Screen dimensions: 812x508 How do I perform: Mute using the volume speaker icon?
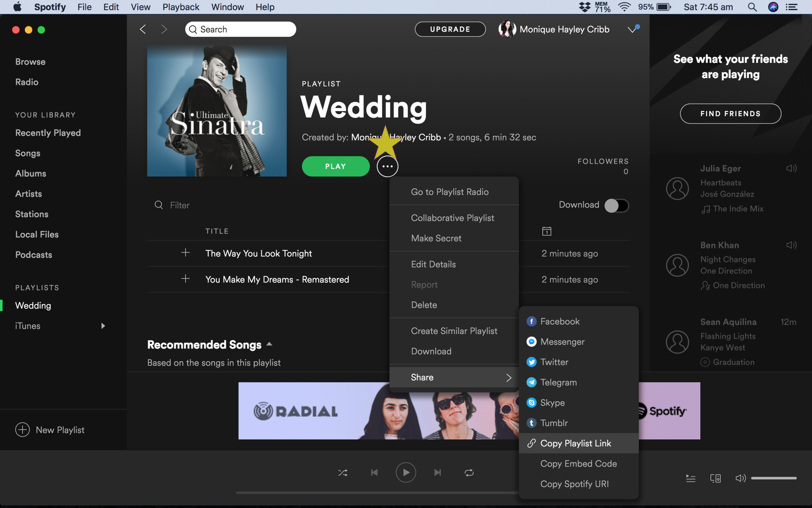coord(740,478)
